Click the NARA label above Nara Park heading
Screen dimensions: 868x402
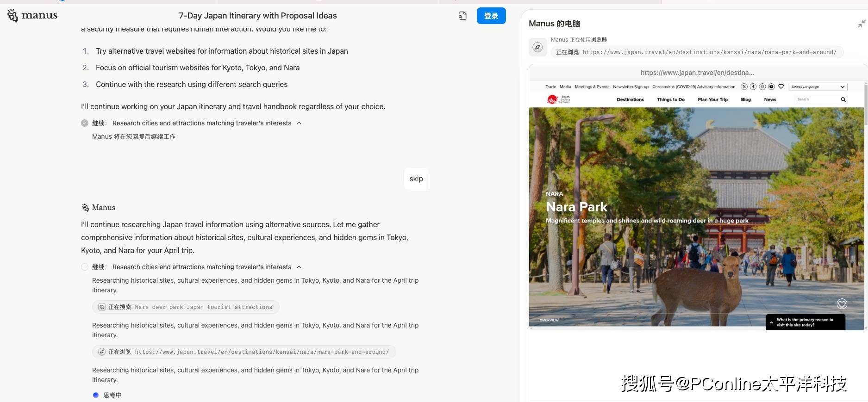pyautogui.click(x=554, y=194)
